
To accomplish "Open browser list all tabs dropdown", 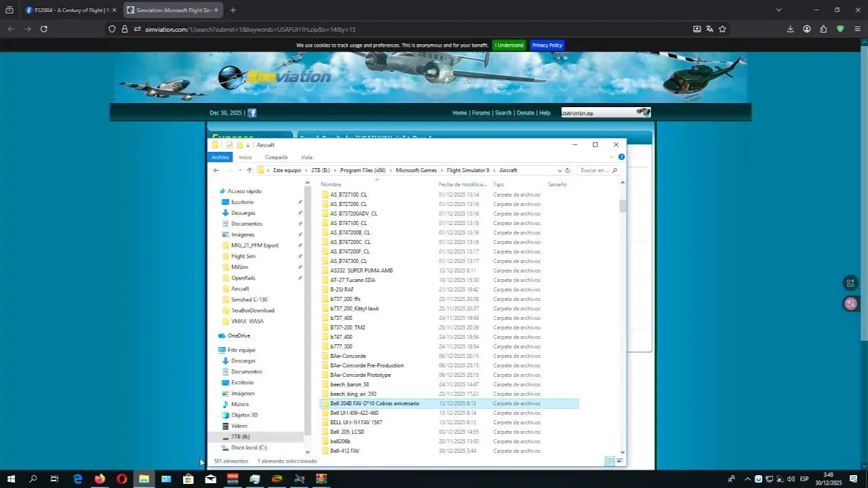I will tap(778, 10).
